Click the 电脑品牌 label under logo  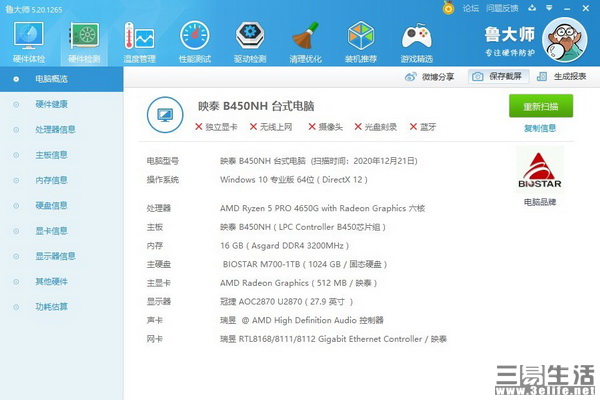coord(540,202)
